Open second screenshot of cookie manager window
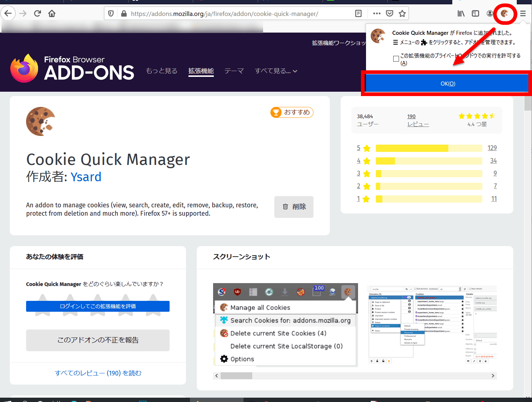Viewport: 532px width, 402px height. [x=432, y=325]
